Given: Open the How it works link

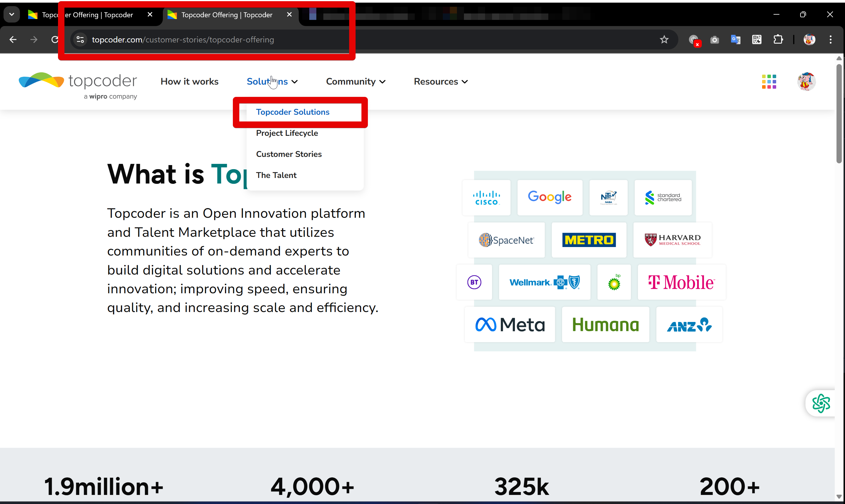Looking at the screenshot, I should point(189,81).
